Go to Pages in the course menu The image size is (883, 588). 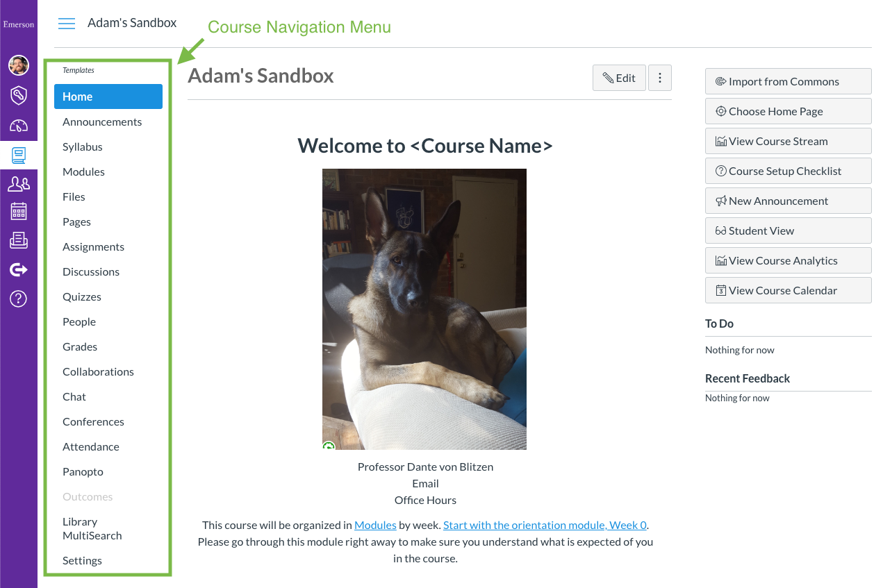tap(76, 221)
